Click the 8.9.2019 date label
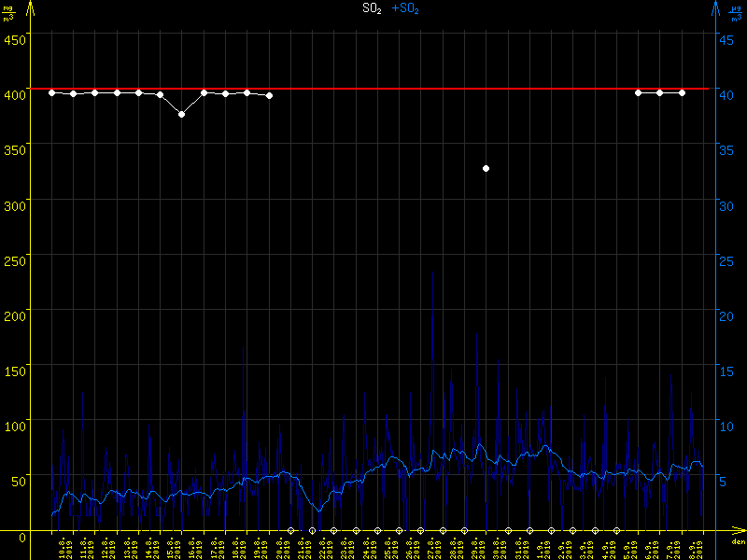This screenshot has width=747, height=560. (696, 547)
